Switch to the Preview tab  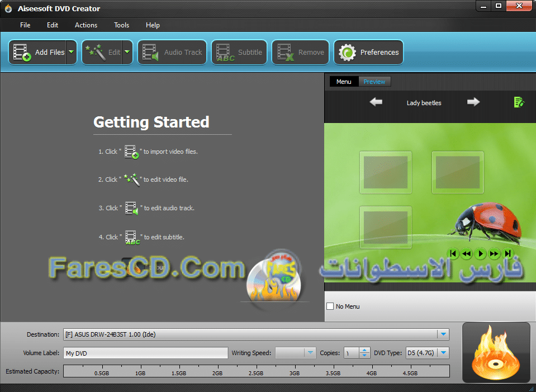pos(374,82)
